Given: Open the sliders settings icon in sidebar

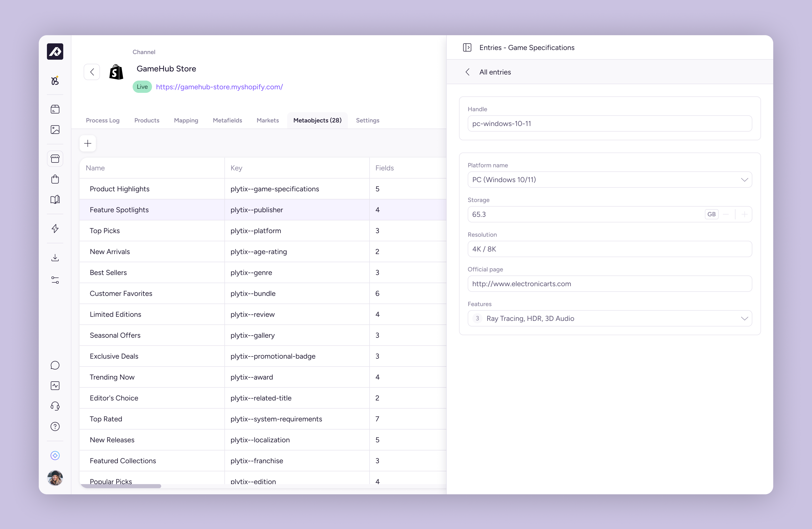Looking at the screenshot, I should 55,280.
